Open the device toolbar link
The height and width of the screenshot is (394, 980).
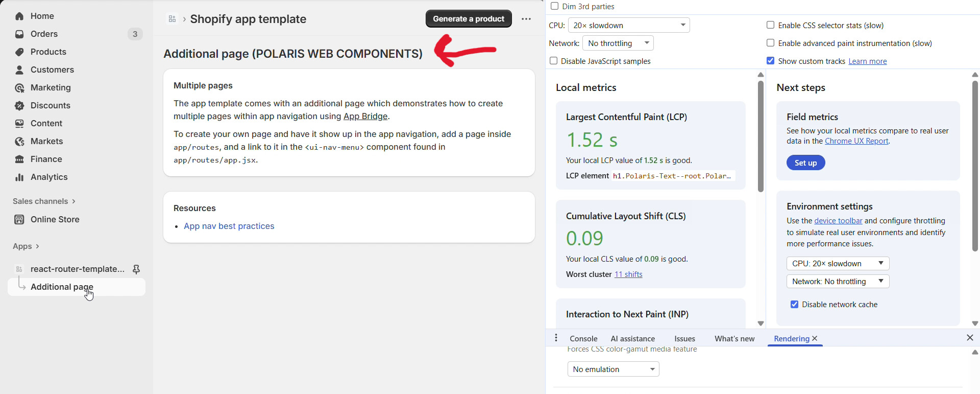pos(838,221)
